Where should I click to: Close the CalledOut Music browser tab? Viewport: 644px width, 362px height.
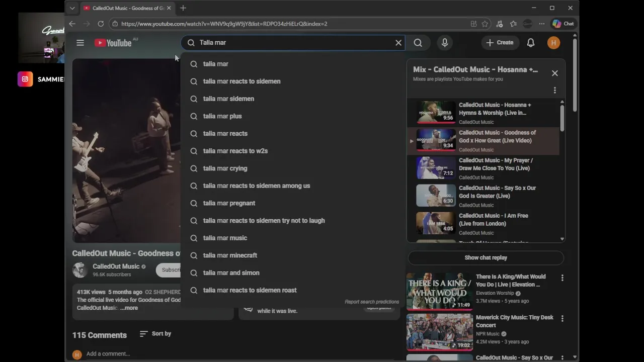click(169, 8)
